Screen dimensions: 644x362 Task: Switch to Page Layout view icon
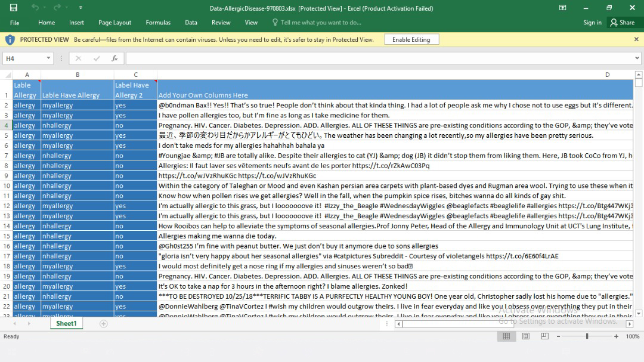tap(525, 336)
